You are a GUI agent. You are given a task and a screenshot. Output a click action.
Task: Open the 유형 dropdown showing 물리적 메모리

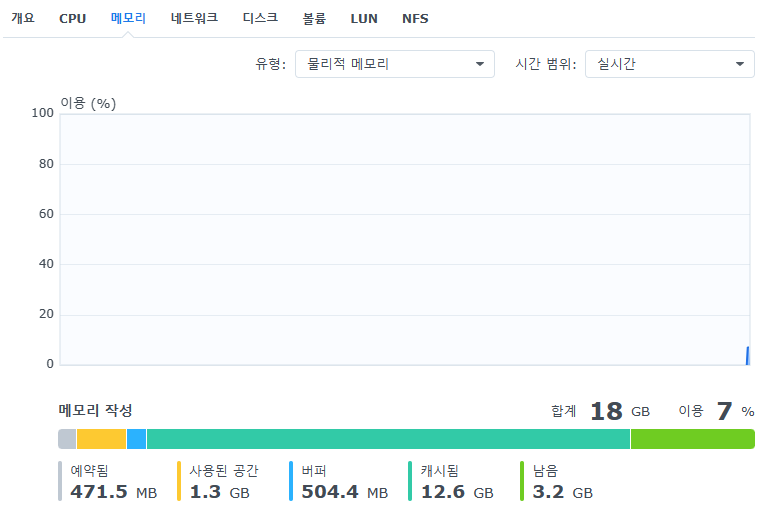395,64
